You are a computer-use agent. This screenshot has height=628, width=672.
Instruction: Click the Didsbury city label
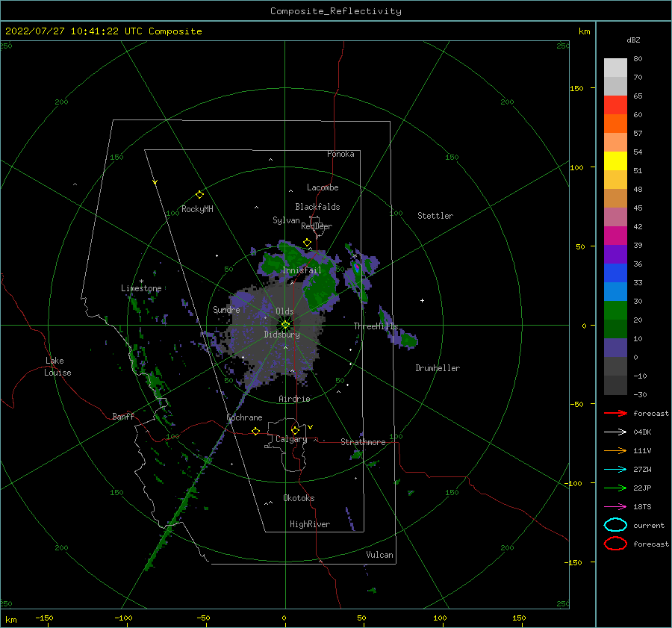point(281,335)
